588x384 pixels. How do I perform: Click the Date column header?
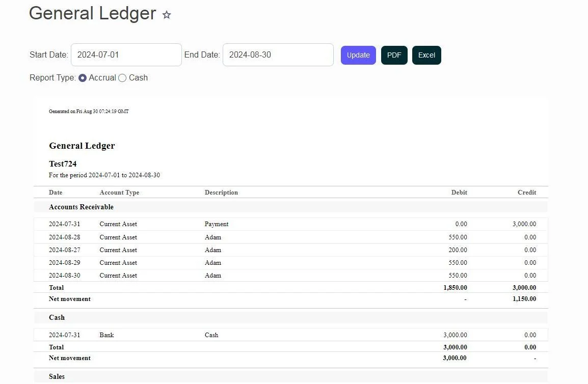tap(56, 193)
